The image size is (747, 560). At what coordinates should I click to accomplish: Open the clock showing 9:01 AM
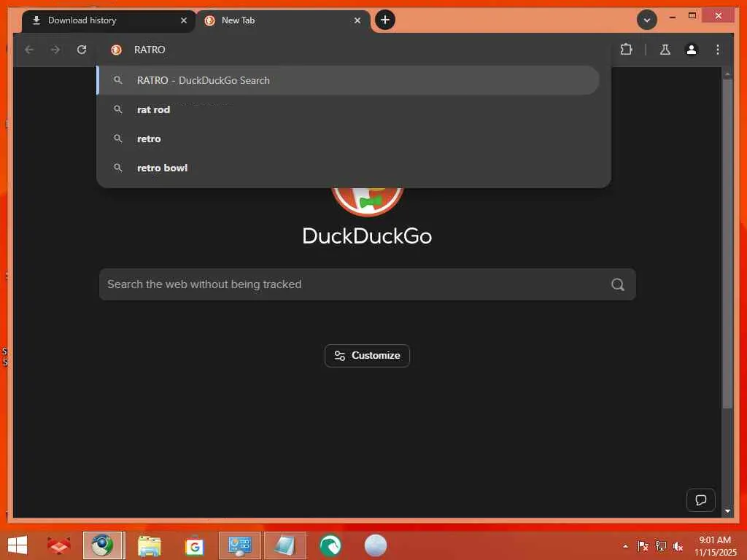(x=715, y=545)
